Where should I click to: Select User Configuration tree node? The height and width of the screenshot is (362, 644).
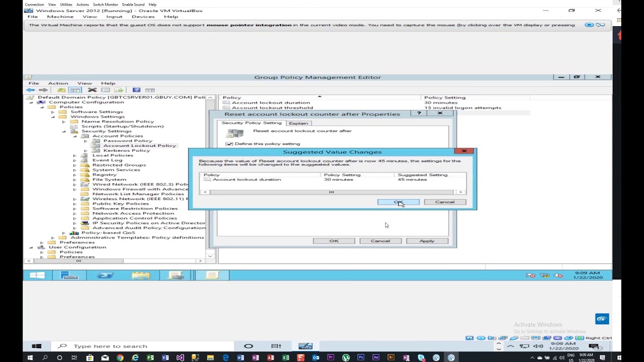[x=77, y=247]
